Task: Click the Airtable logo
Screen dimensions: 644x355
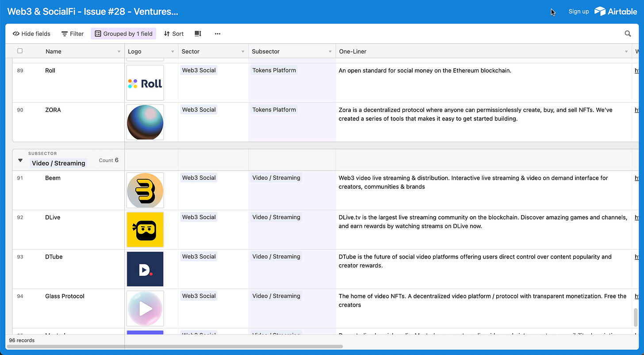Action: pyautogui.click(x=616, y=12)
